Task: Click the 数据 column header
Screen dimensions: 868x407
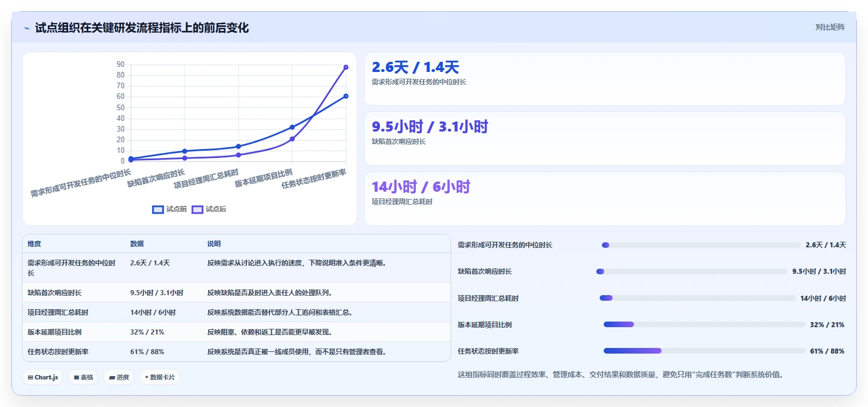Action: (137, 244)
